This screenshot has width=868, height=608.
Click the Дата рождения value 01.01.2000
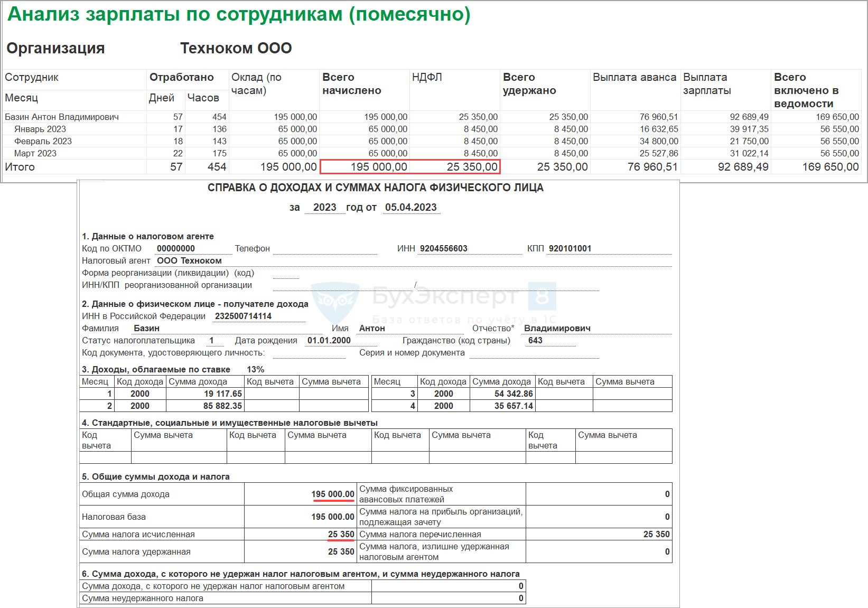pyautogui.click(x=329, y=341)
